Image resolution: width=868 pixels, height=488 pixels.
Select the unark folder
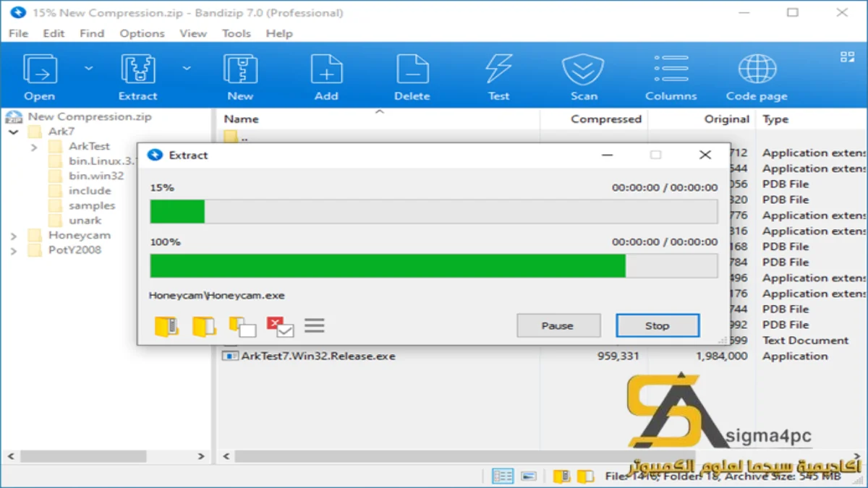(85, 221)
